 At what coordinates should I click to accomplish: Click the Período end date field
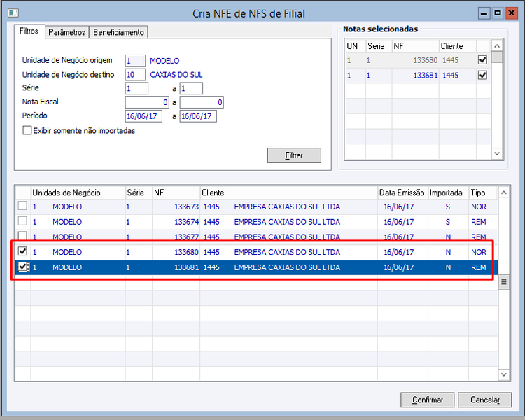click(198, 116)
